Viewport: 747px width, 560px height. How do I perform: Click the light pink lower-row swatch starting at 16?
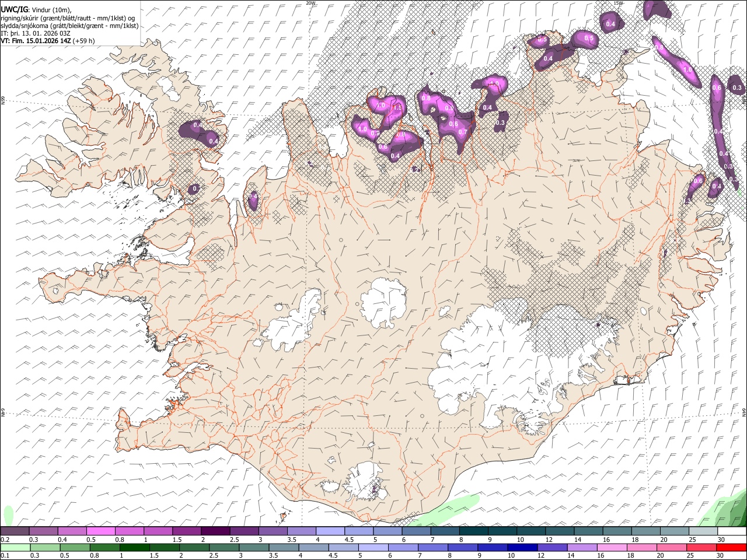point(612,547)
